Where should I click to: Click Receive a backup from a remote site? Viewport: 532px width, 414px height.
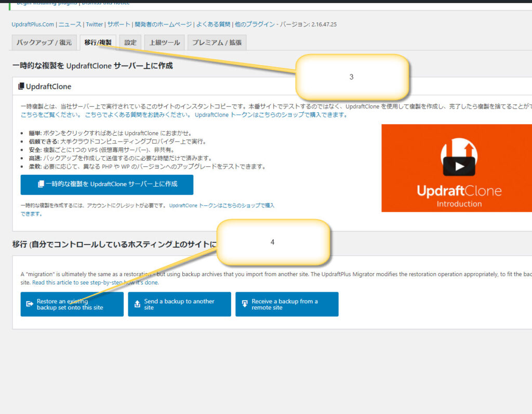287,304
